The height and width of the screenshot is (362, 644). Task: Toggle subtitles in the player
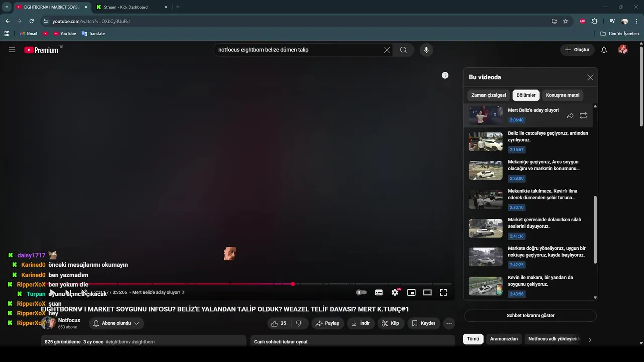pos(379,292)
